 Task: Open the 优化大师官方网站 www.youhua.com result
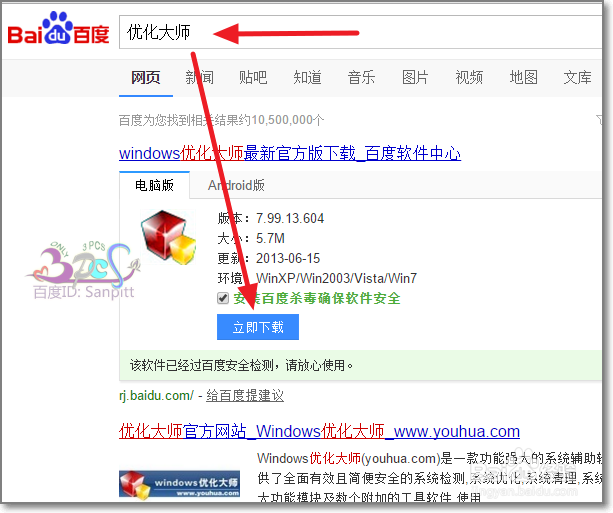point(319,431)
